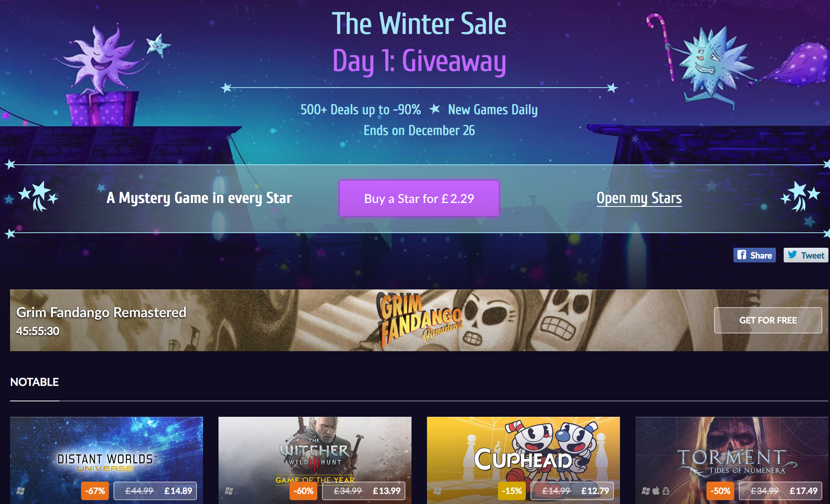Image resolution: width=830 pixels, height=504 pixels.
Task: Click the £13.99 Witcher price box
Action: pos(364,491)
